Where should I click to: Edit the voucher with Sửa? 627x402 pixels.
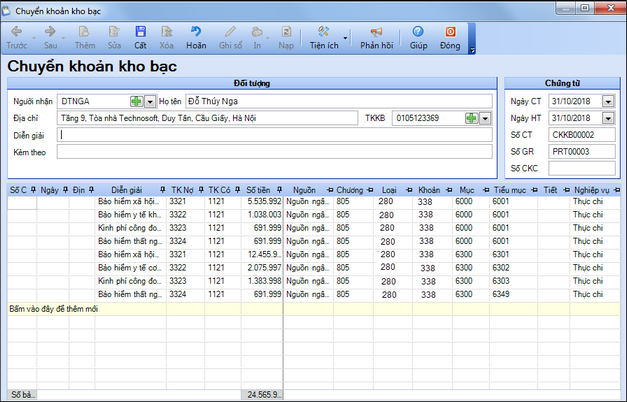[114, 38]
